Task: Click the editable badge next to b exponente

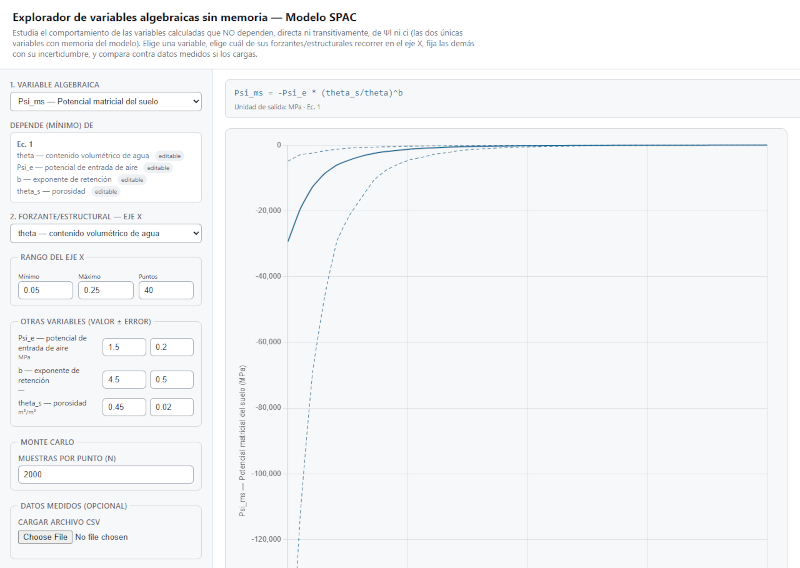Action: pos(132,180)
